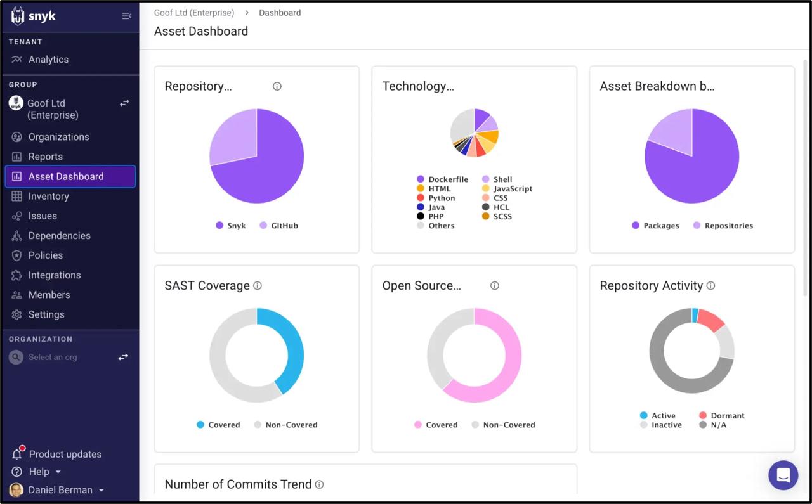The height and width of the screenshot is (504, 812).
Task: Open Daniel Berman user menu
Action: click(x=67, y=489)
